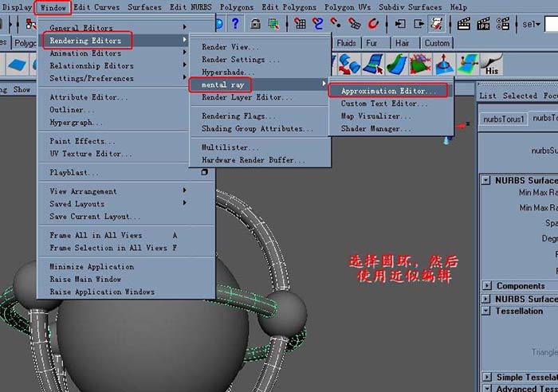Click the inputs to selected object icon

click(400, 24)
